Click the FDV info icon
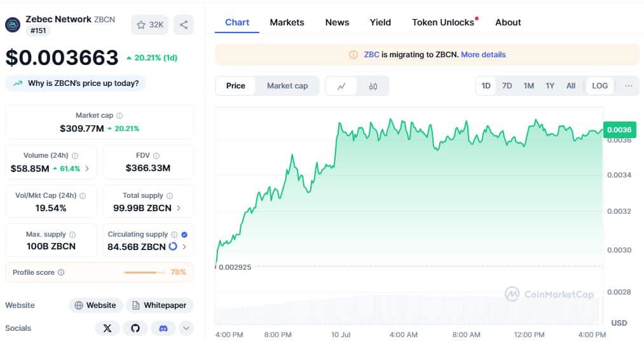 [x=156, y=156]
